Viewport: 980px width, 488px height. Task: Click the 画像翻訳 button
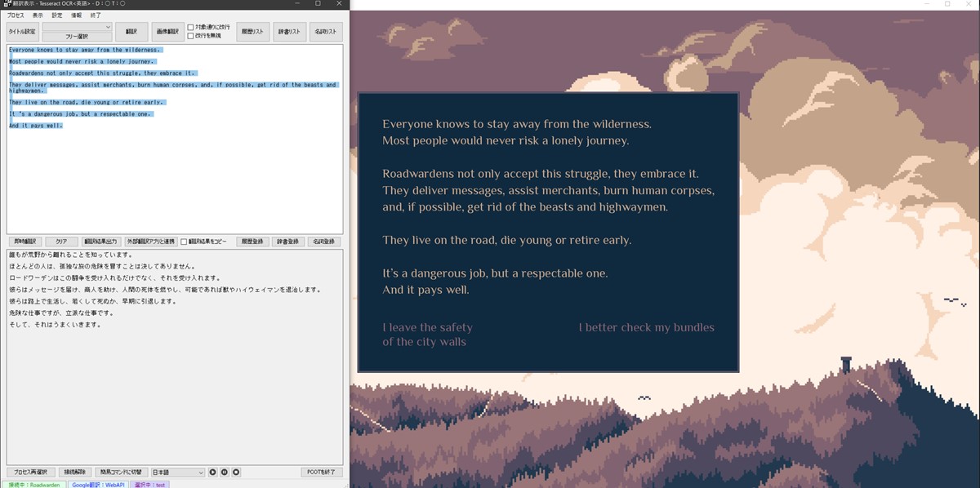point(167,32)
